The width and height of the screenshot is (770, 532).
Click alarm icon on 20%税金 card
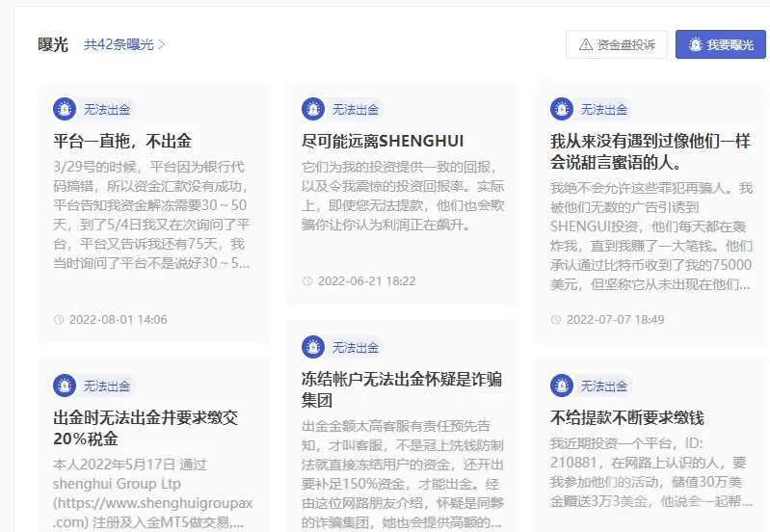[65, 386]
